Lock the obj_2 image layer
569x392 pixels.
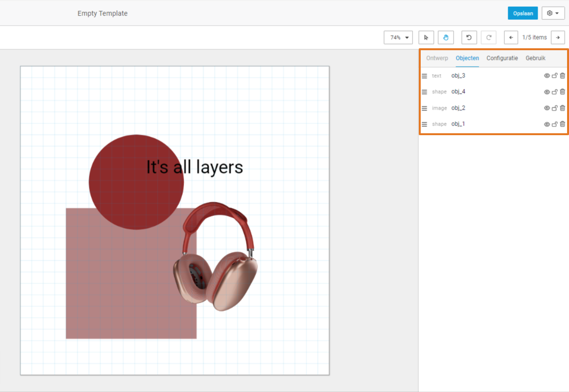click(x=555, y=108)
